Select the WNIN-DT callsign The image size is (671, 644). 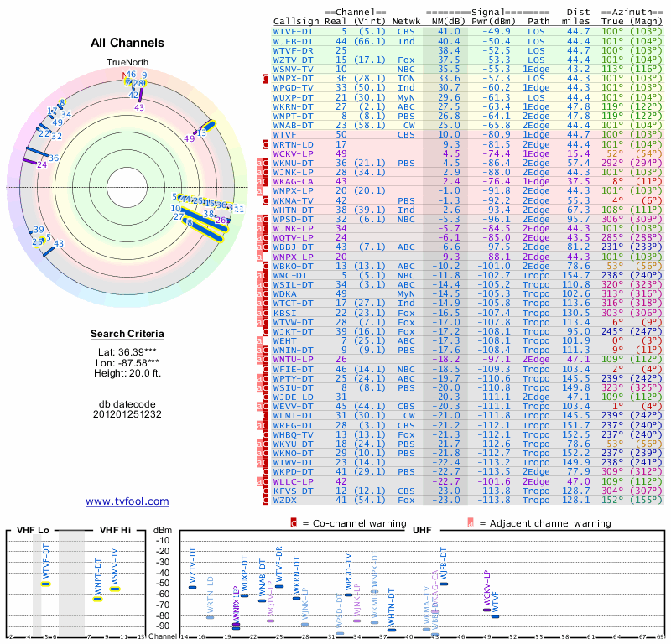[x=293, y=350]
